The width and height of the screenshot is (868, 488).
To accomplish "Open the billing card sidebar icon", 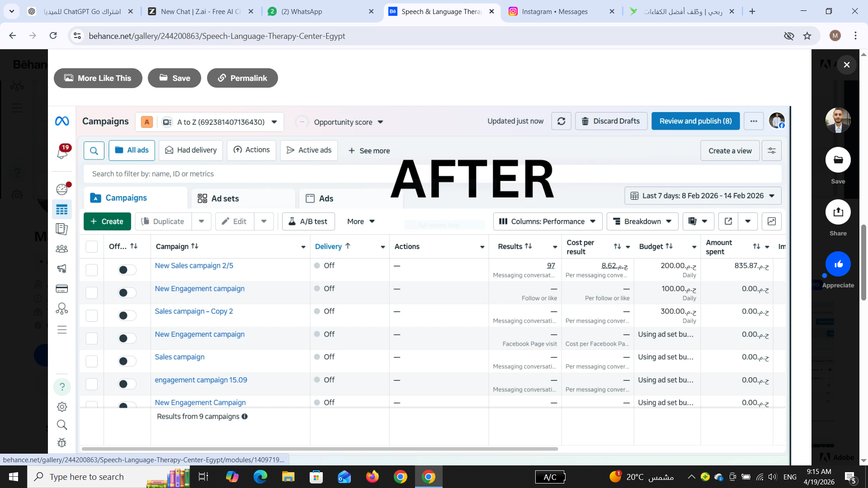I will coord(62,289).
